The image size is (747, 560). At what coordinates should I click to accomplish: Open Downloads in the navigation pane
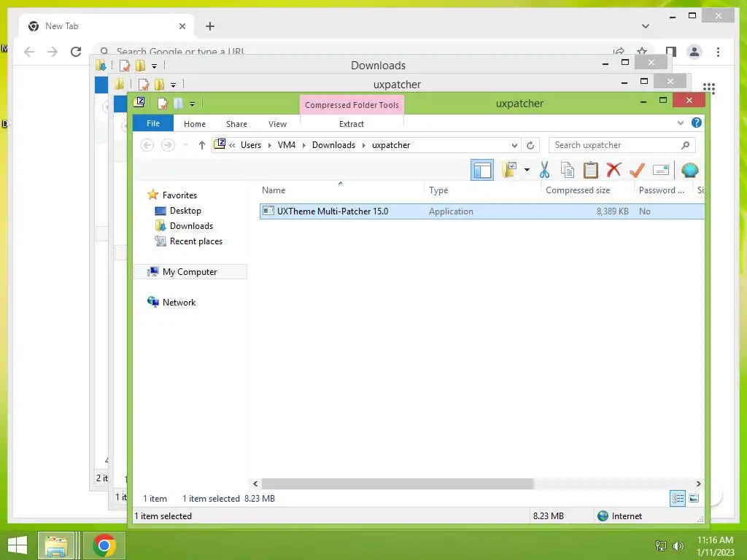point(190,226)
